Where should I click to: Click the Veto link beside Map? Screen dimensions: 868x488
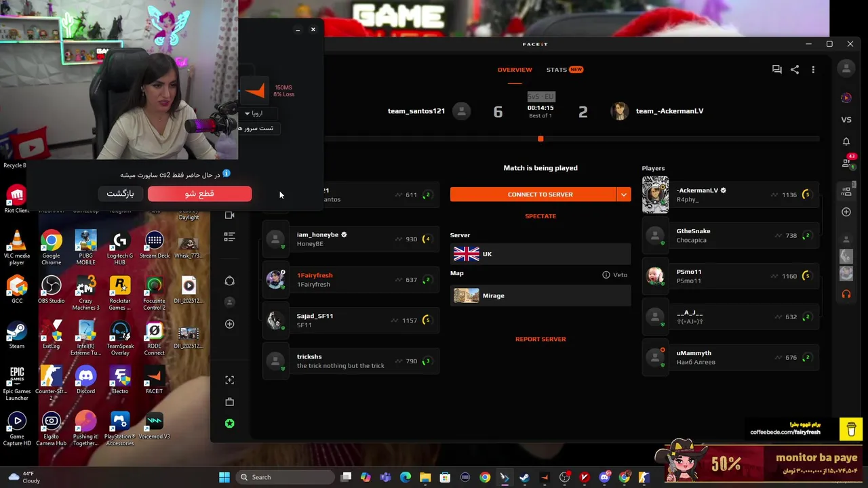[x=620, y=274]
